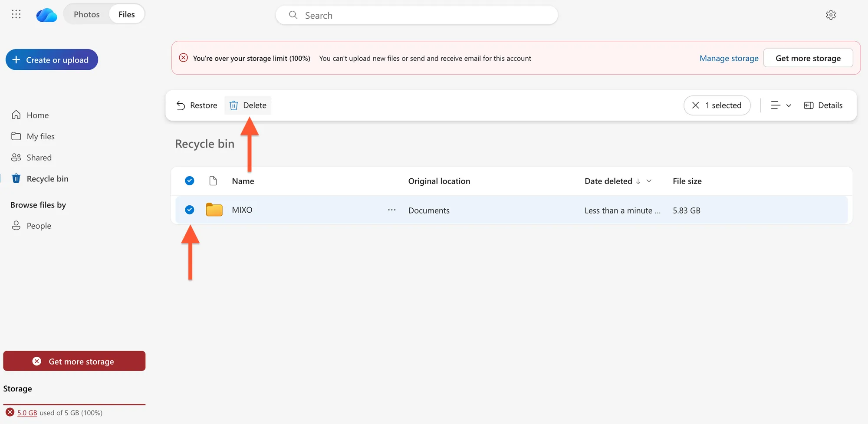Click the OneDrive cloud logo

pyautogui.click(x=46, y=15)
